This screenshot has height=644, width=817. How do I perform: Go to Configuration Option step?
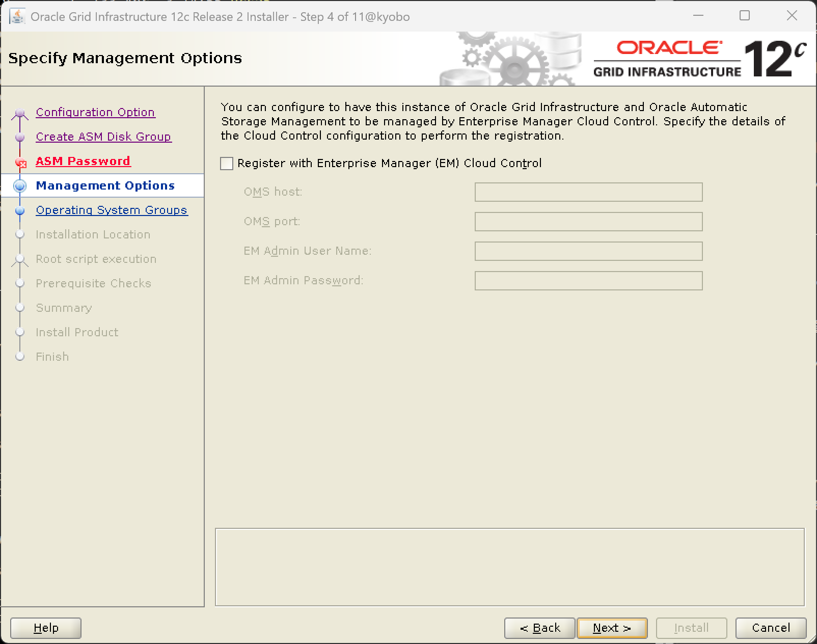coord(95,112)
